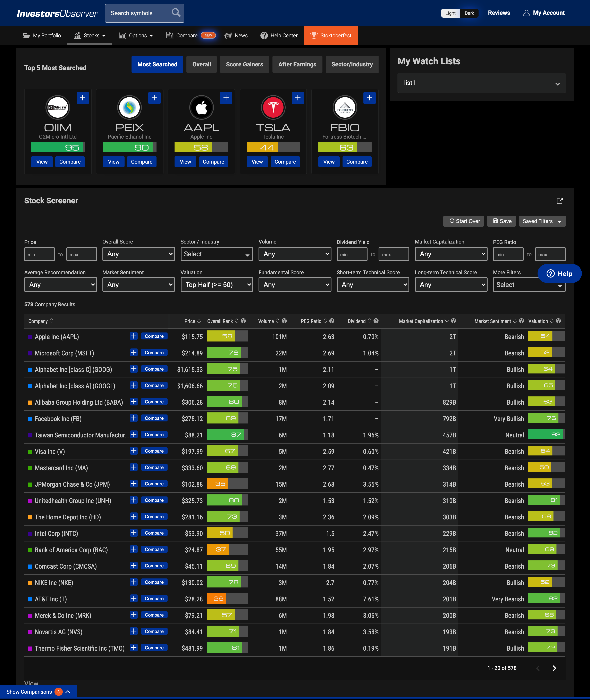
Task: Open Saved Filters dropdown
Action: click(x=542, y=221)
